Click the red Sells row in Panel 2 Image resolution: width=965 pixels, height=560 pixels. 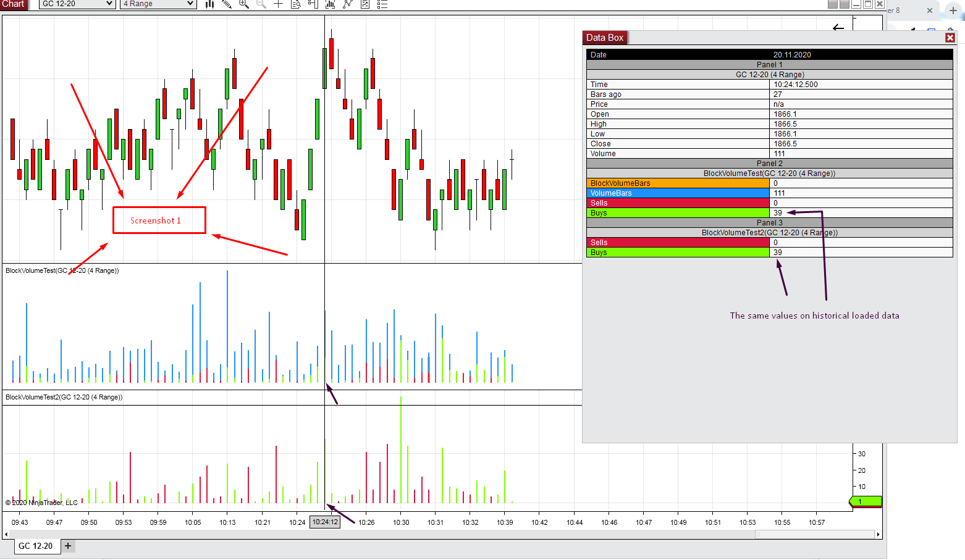pyautogui.click(x=678, y=203)
